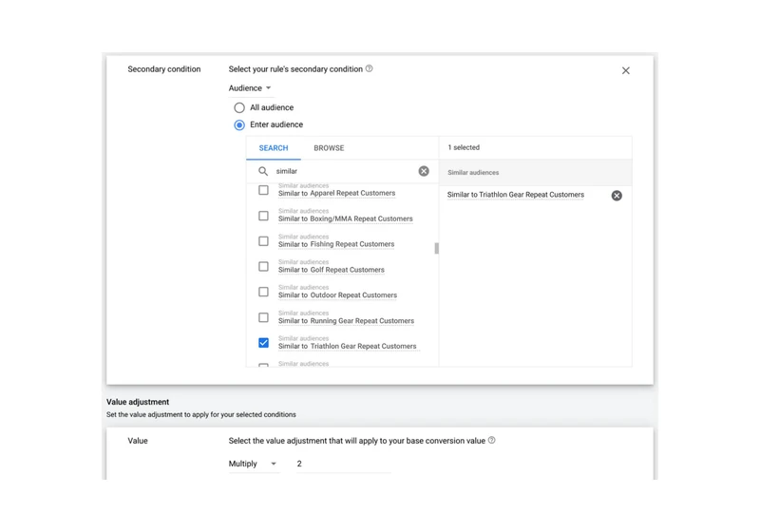The width and height of the screenshot is (760, 532).
Task: Click the Value adjustment section heading
Action: (x=138, y=402)
